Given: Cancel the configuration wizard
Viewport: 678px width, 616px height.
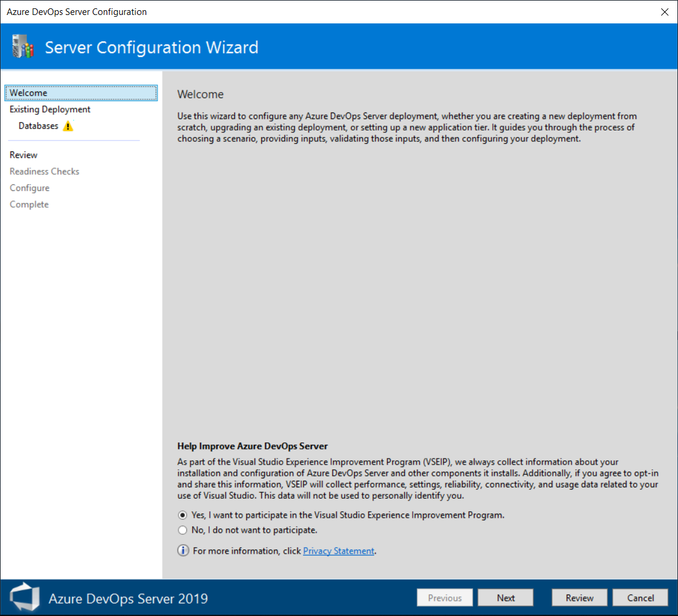Looking at the screenshot, I should (x=640, y=597).
